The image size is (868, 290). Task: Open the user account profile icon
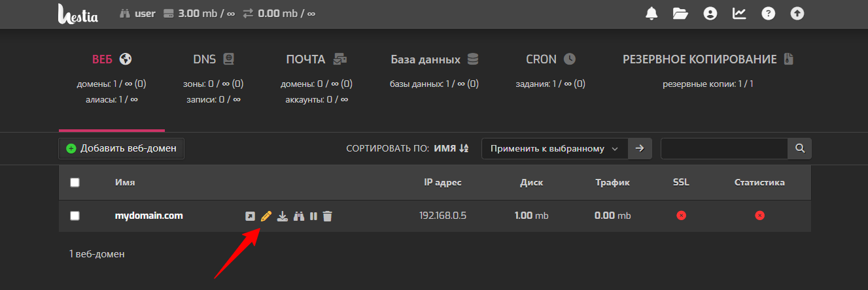point(710,13)
